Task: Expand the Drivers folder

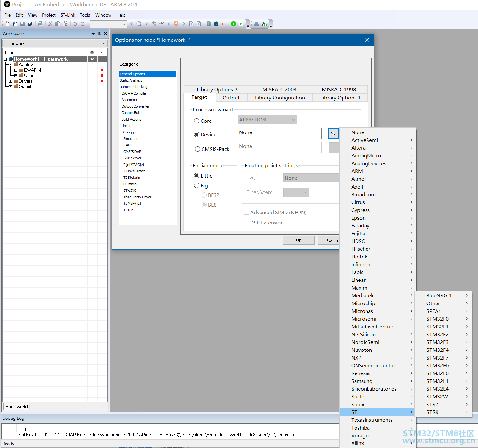Action: tap(10, 81)
